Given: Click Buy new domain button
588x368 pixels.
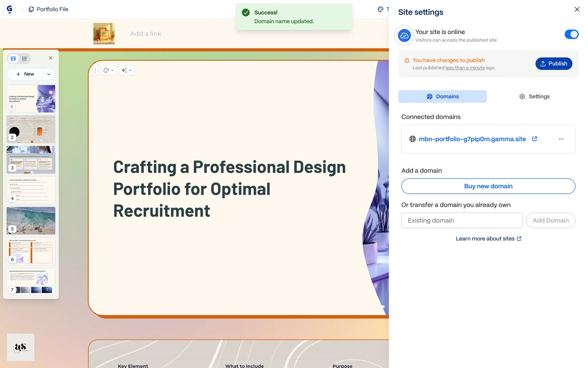Looking at the screenshot, I should coord(488,186).
